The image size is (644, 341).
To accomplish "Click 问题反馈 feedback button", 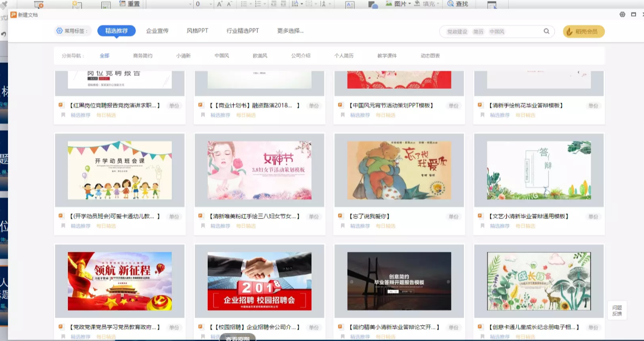I will 617,311.
